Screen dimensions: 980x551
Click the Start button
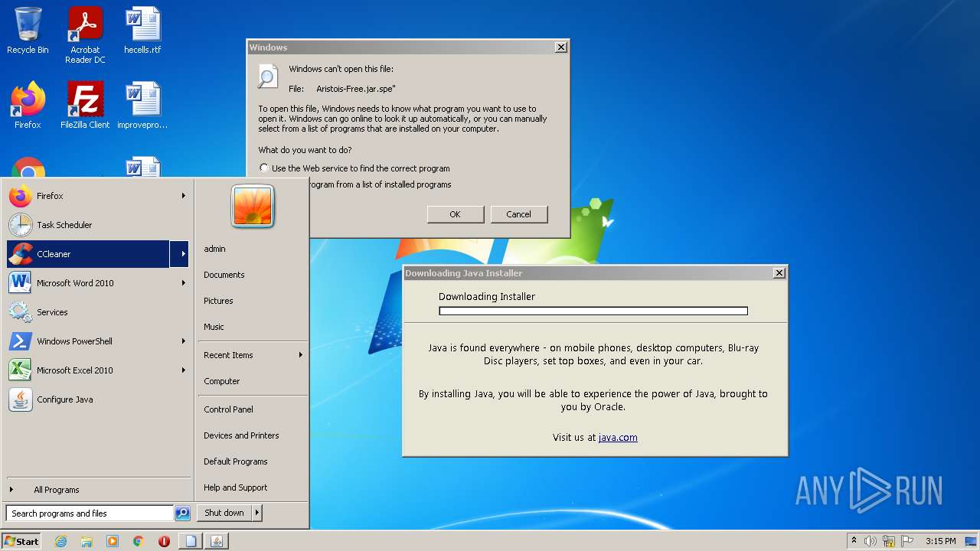click(21, 541)
